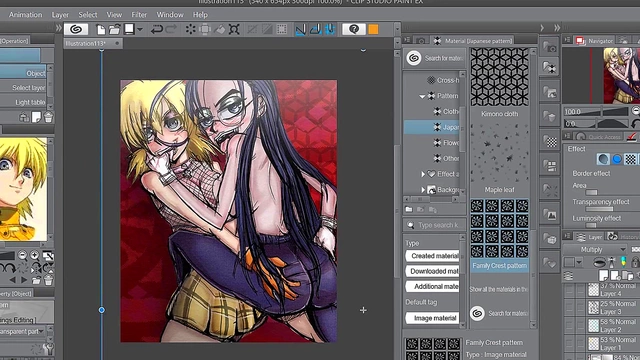The width and height of the screenshot is (640, 360).
Task: Click the Open file folder icon
Action: (115, 29)
